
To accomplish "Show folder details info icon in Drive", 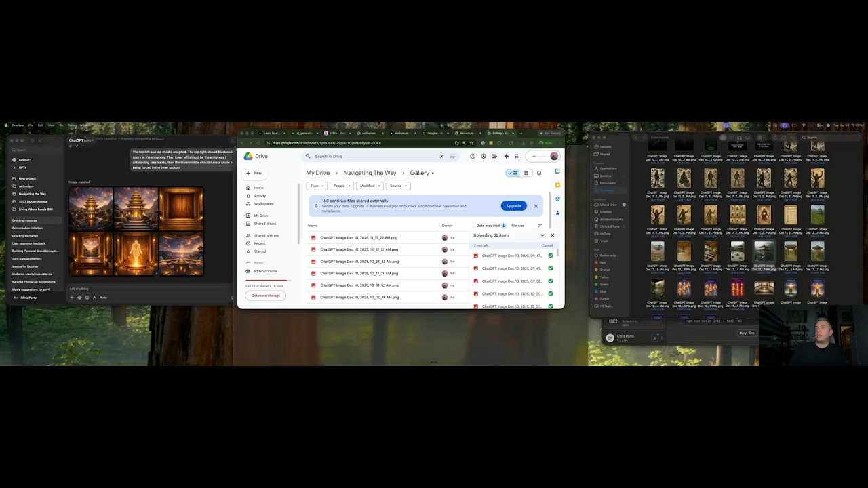I will point(539,173).
